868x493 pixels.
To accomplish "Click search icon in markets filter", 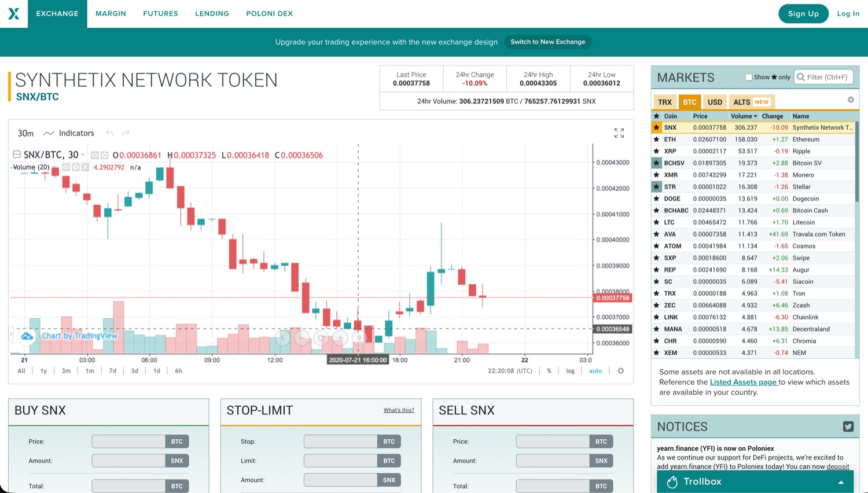I will pyautogui.click(x=801, y=77).
